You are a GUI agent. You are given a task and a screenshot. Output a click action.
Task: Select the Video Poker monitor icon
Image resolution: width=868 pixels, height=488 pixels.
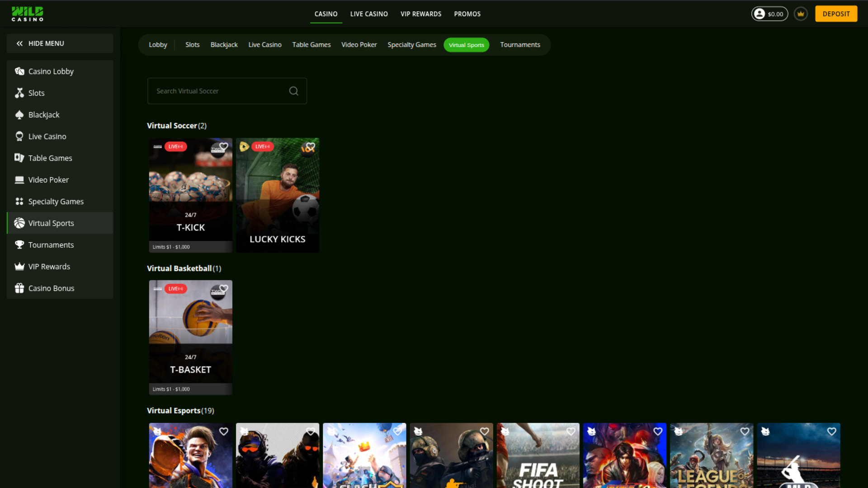click(x=19, y=179)
